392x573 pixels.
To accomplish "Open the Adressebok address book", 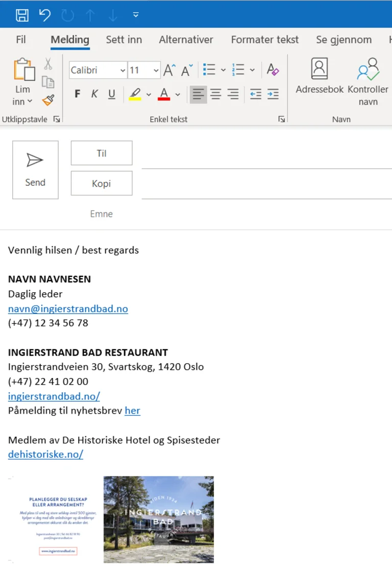I will click(320, 77).
